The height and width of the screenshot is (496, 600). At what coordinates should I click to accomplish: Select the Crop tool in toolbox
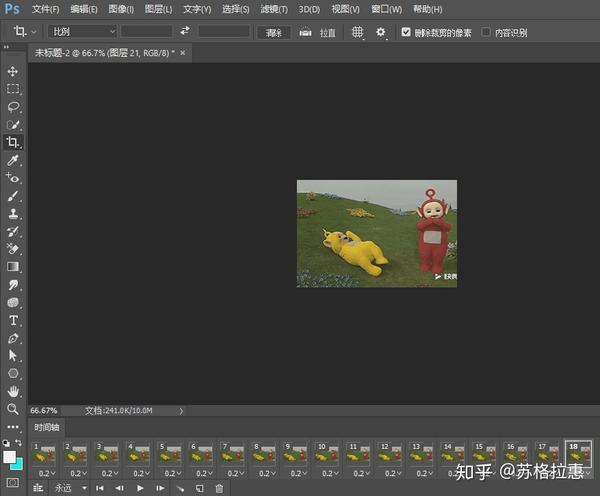coord(13,142)
